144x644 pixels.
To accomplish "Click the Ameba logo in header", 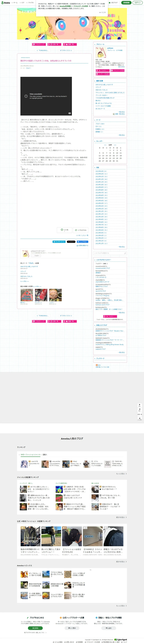I will (5, 2).
